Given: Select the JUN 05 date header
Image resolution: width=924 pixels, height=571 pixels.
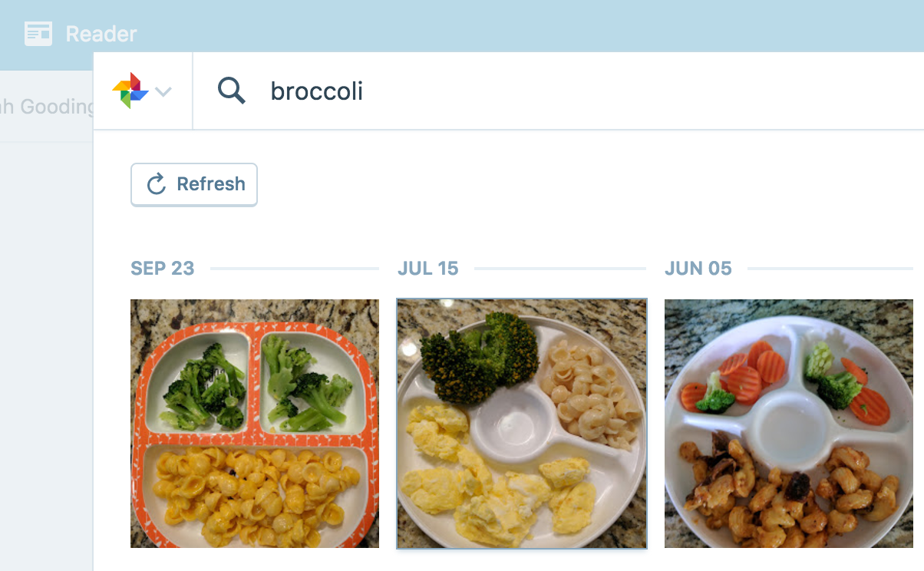Looking at the screenshot, I should point(698,269).
